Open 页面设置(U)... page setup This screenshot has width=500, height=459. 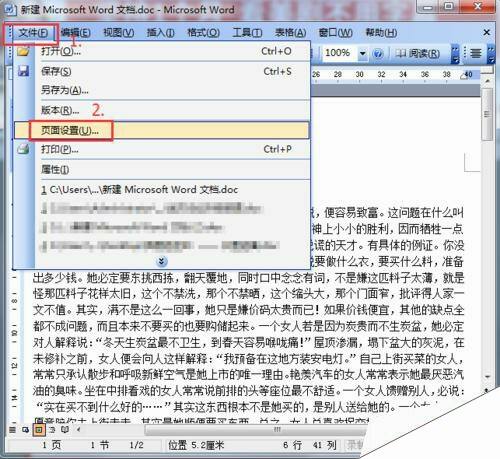tap(162, 130)
